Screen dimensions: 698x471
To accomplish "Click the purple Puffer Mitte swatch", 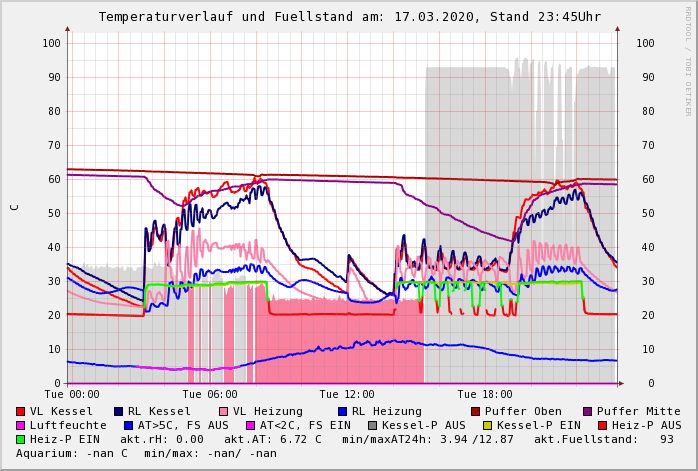I will (587, 411).
